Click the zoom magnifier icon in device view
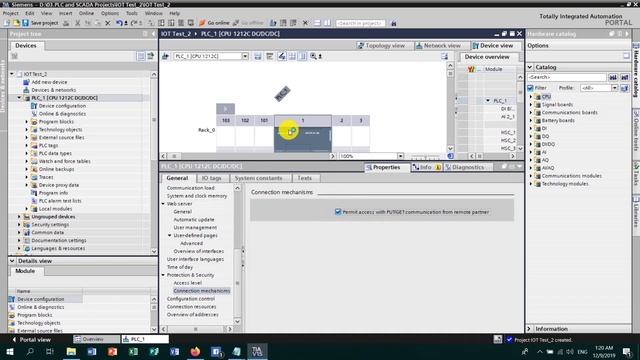 point(313,56)
